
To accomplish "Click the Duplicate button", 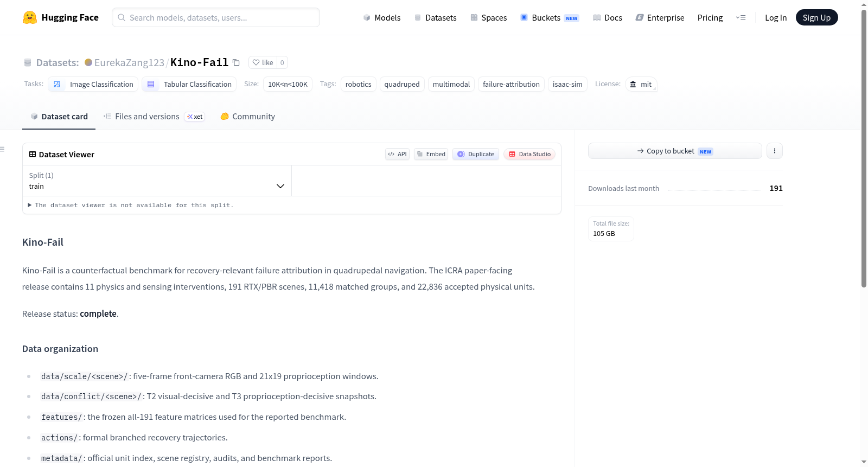I will [x=476, y=154].
